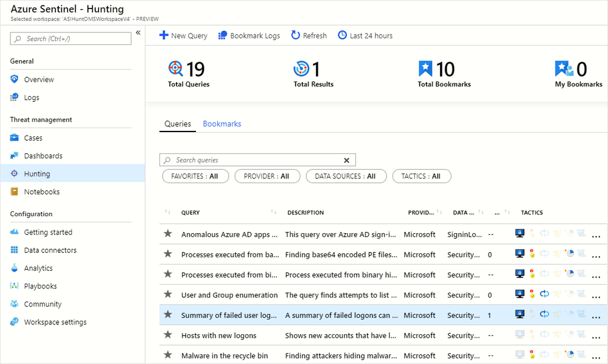Click the Overview shield icon
608x364 pixels.
coord(15,79)
